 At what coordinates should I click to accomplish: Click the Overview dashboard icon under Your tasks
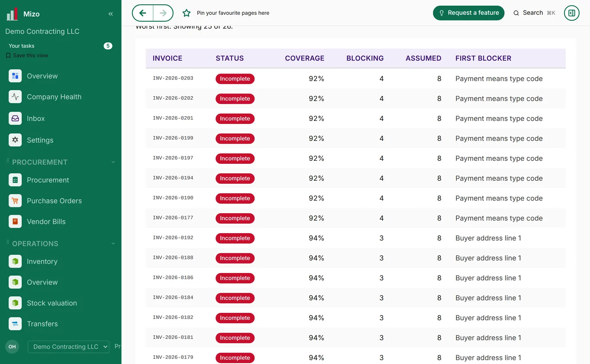(x=15, y=76)
